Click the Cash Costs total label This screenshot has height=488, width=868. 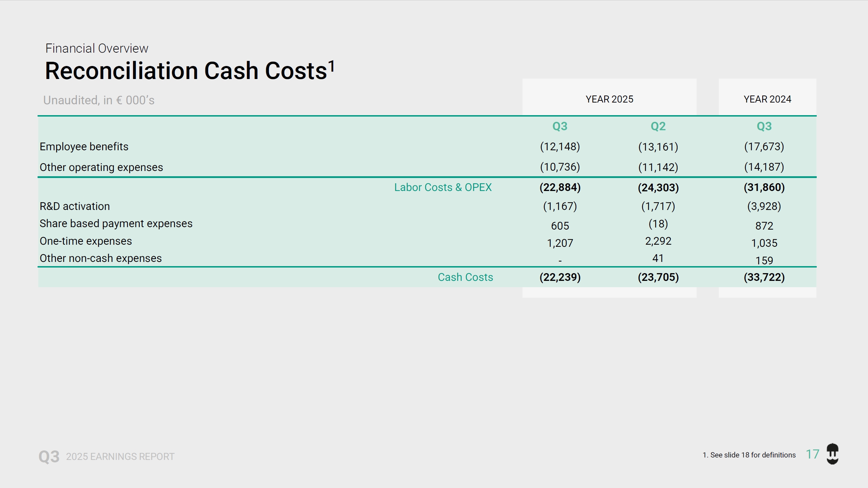coord(465,277)
